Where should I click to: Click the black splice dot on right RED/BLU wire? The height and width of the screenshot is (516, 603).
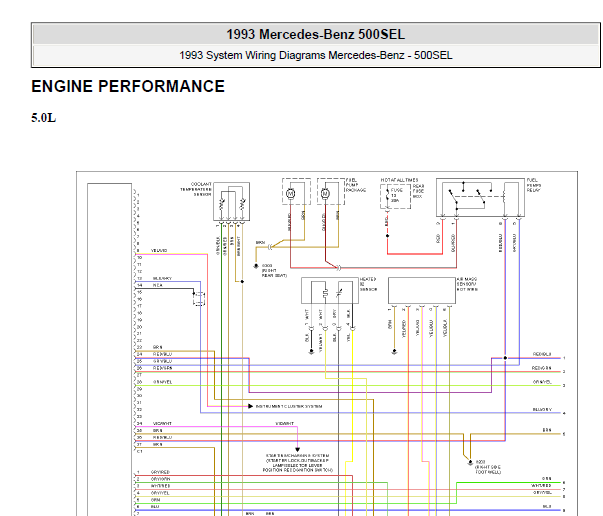[x=505, y=358]
